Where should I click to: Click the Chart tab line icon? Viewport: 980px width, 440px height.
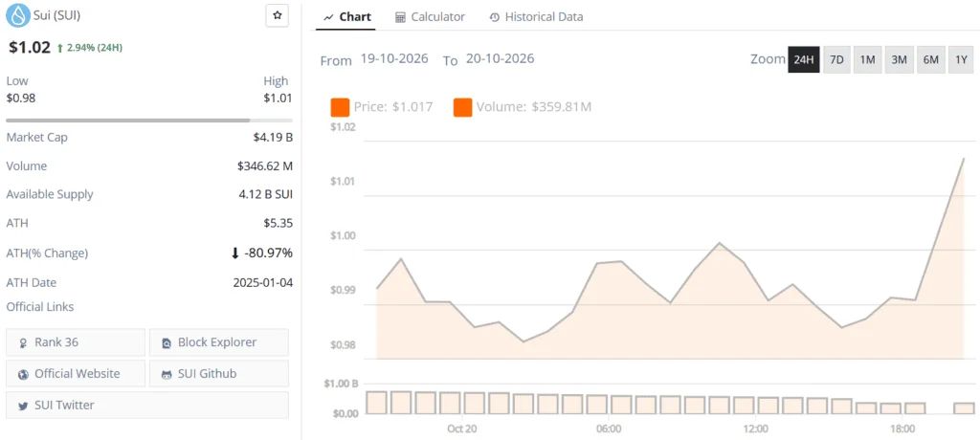[328, 17]
